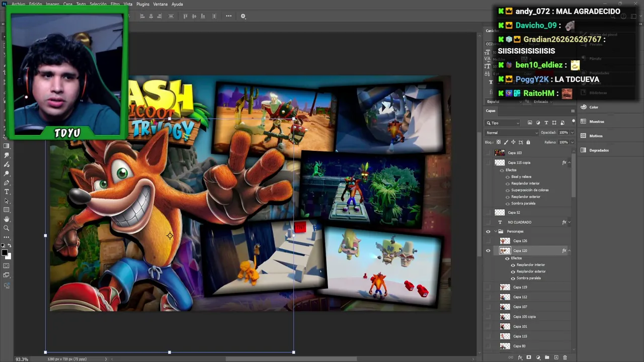
Task: Open the Selección menu
Action: tap(98, 4)
